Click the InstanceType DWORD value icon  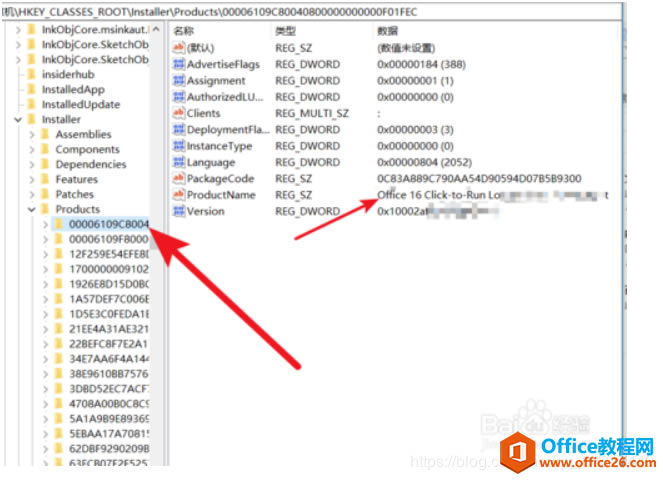(x=179, y=146)
